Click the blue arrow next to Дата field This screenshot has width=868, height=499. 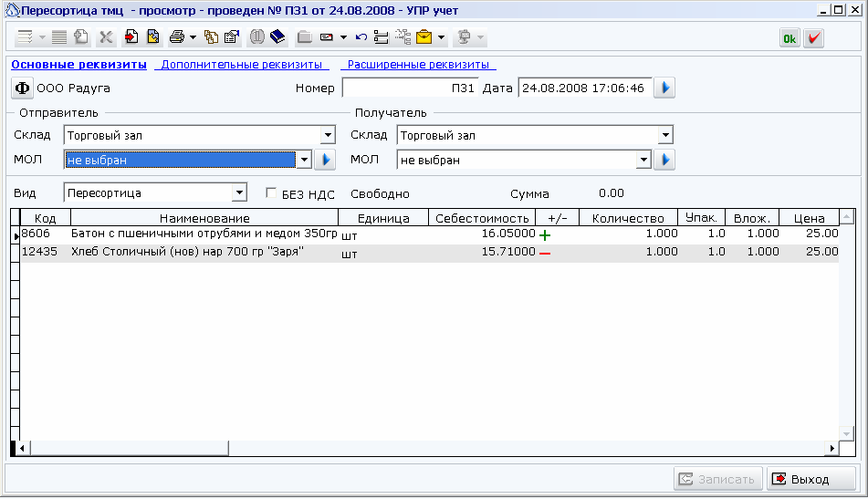click(x=664, y=88)
